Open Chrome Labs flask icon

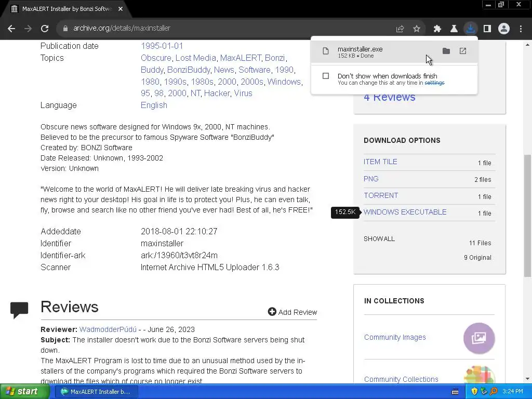click(x=454, y=29)
